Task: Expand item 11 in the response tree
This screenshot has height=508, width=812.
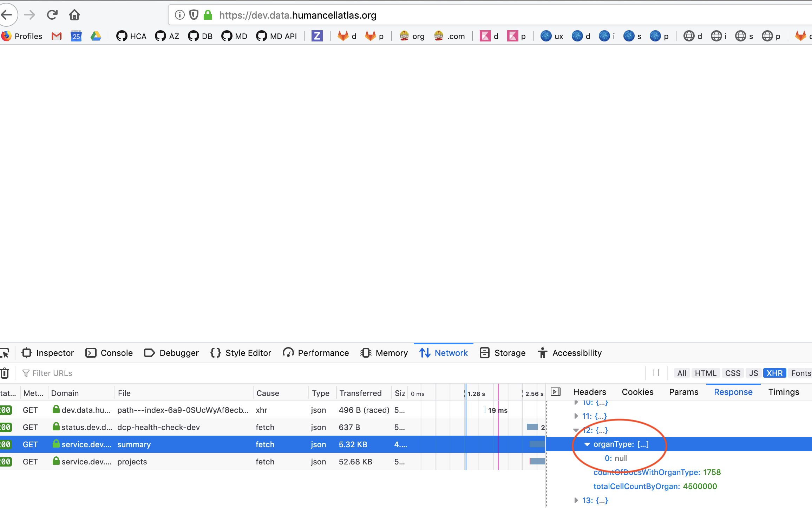Action: pyautogui.click(x=576, y=416)
